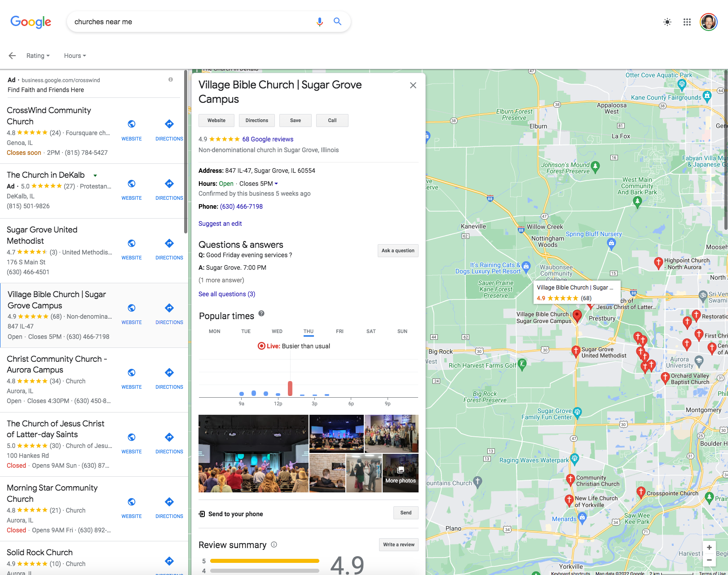Expand Closes 5PM hours dropdown arrow
Image resolution: width=728 pixels, height=575 pixels.
pyautogui.click(x=276, y=184)
